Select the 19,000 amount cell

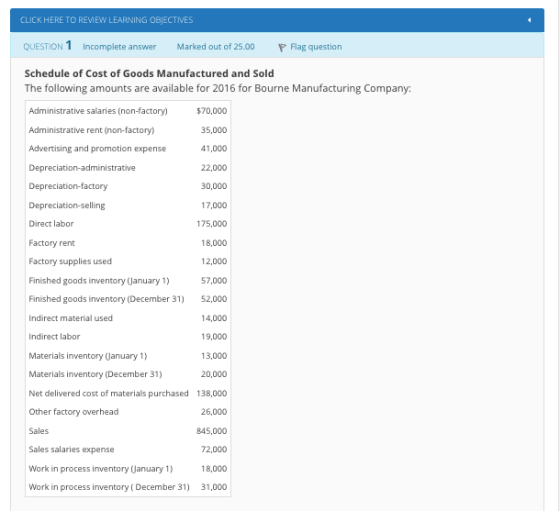coord(214,337)
